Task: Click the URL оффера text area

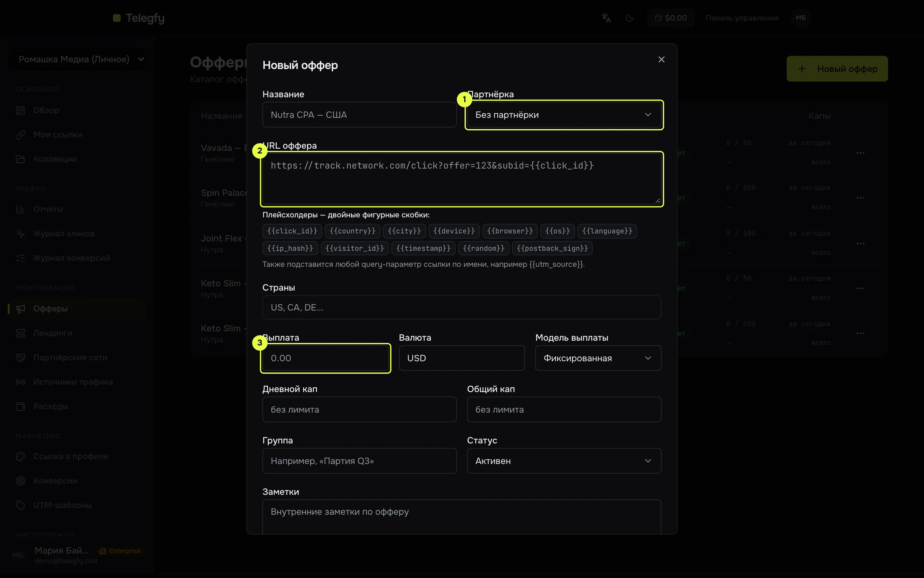Action: click(x=462, y=179)
